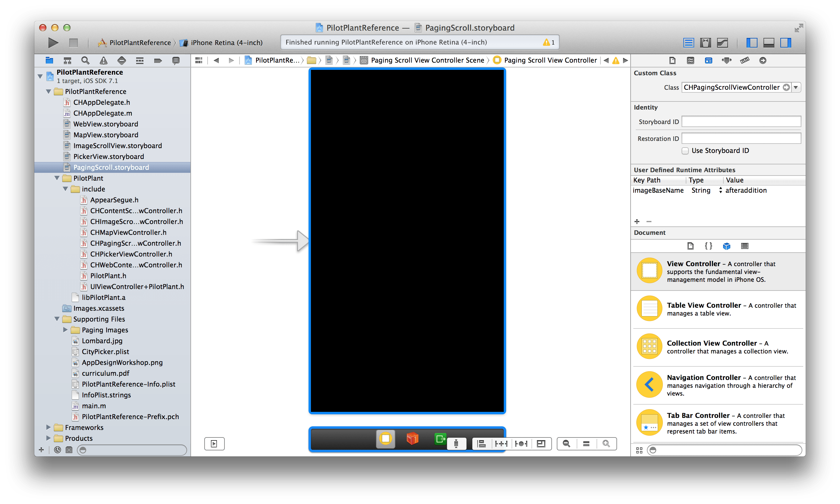
Task: Open the Class dropdown arrow
Action: (796, 87)
